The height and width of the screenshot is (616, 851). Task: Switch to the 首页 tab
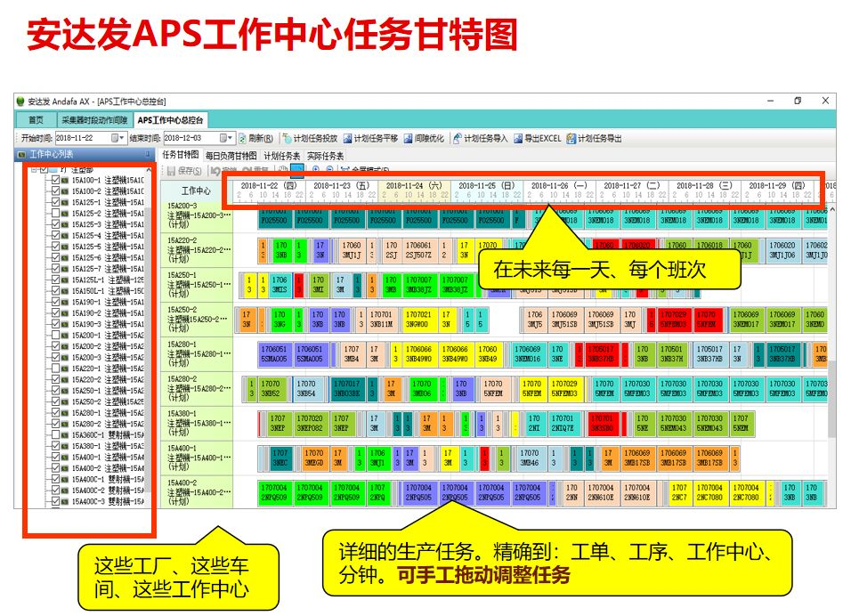point(36,120)
